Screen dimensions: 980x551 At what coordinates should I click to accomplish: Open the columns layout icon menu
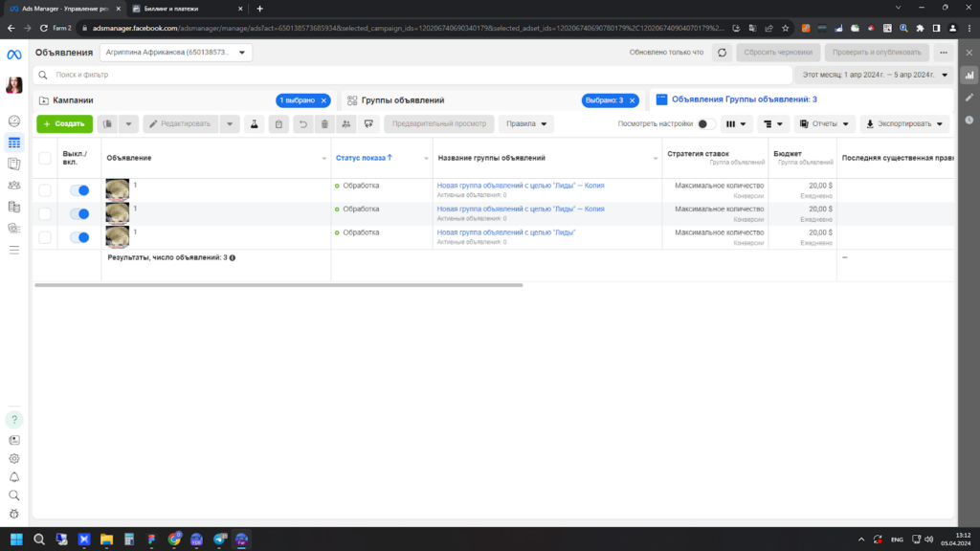click(x=736, y=123)
